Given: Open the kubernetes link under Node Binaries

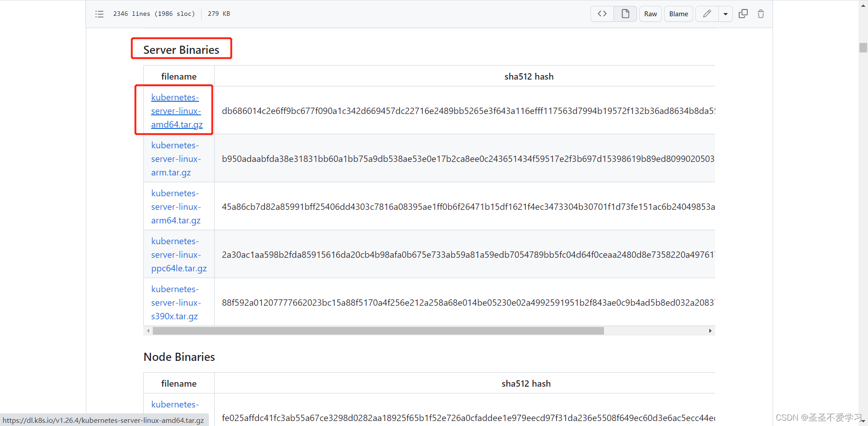Looking at the screenshot, I should [x=175, y=404].
